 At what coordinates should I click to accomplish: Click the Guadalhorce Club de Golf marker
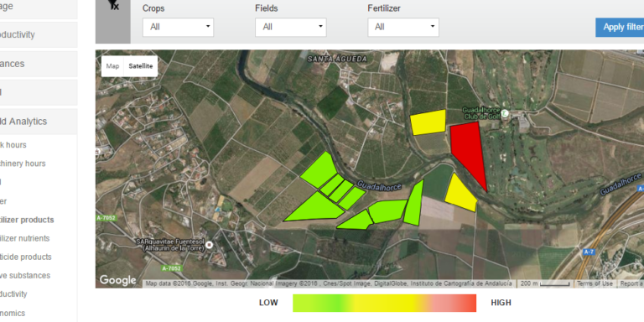coord(506,113)
